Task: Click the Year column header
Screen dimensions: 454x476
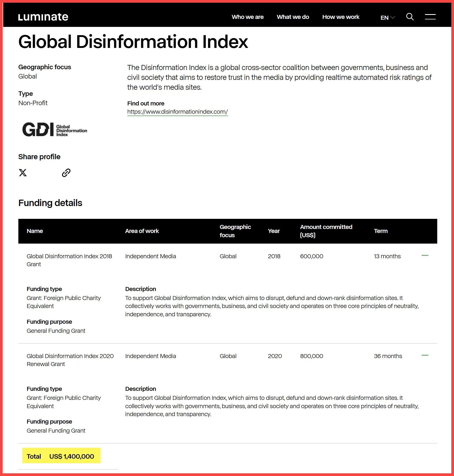Action: (274, 231)
